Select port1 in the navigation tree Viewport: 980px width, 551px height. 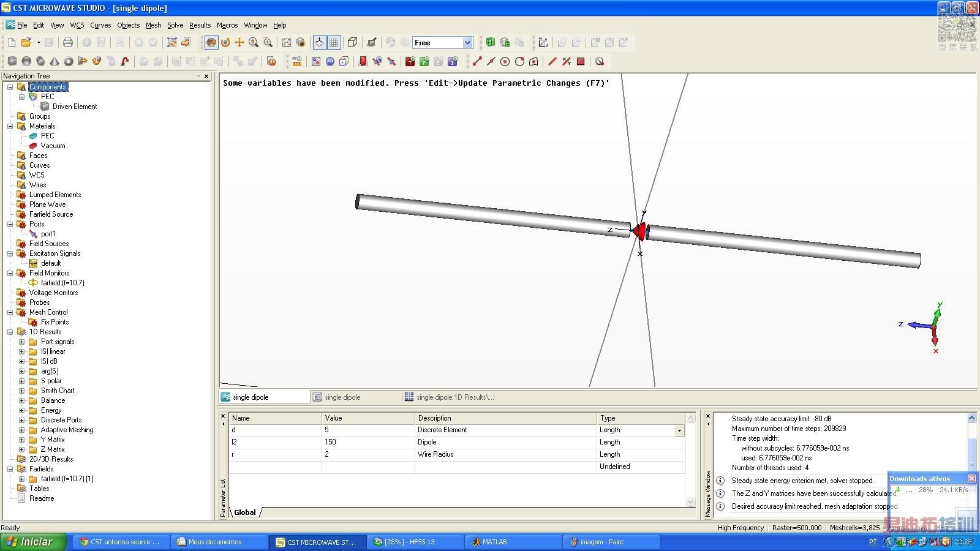[x=48, y=234]
